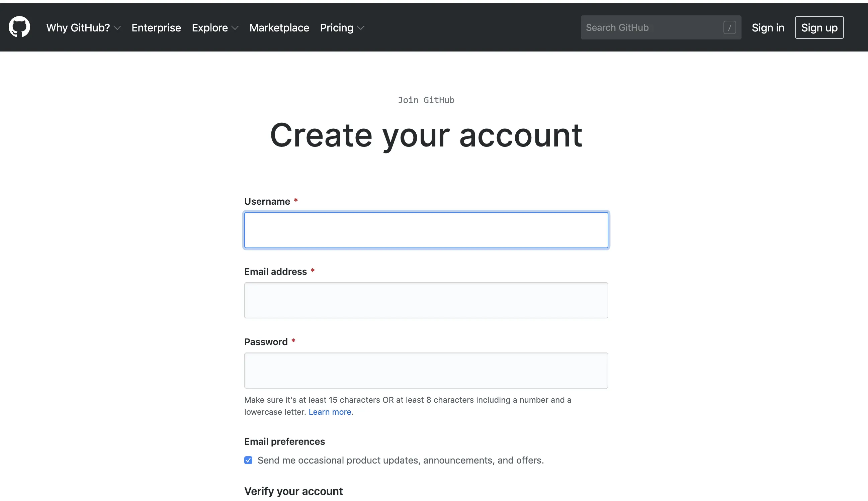Click the Sign in link
The height and width of the screenshot is (501, 868).
tap(768, 27)
